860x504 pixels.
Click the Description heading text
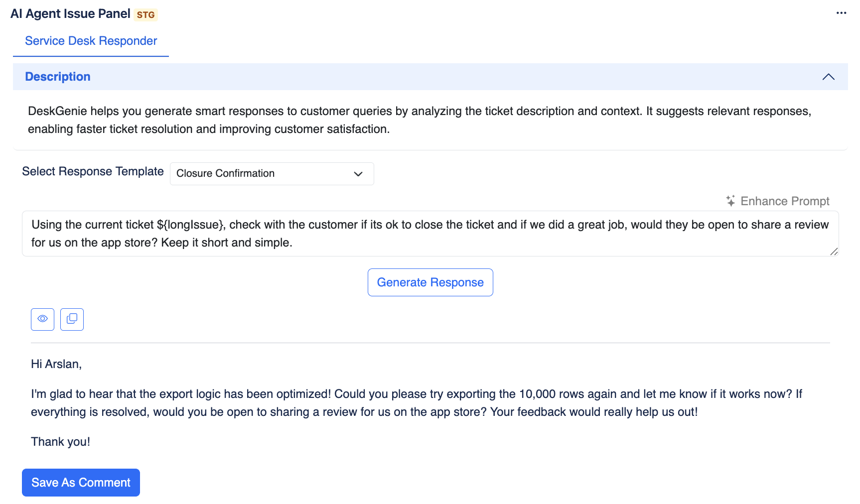(58, 77)
